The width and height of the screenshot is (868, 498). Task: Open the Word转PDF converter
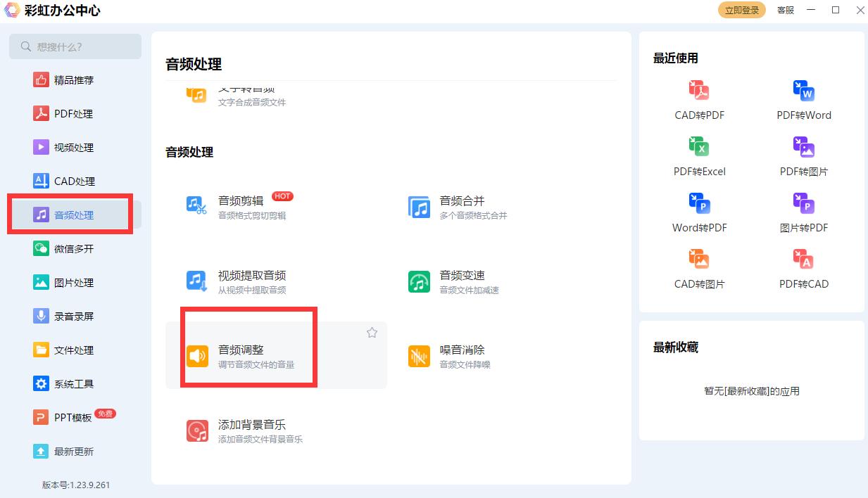[699, 211]
